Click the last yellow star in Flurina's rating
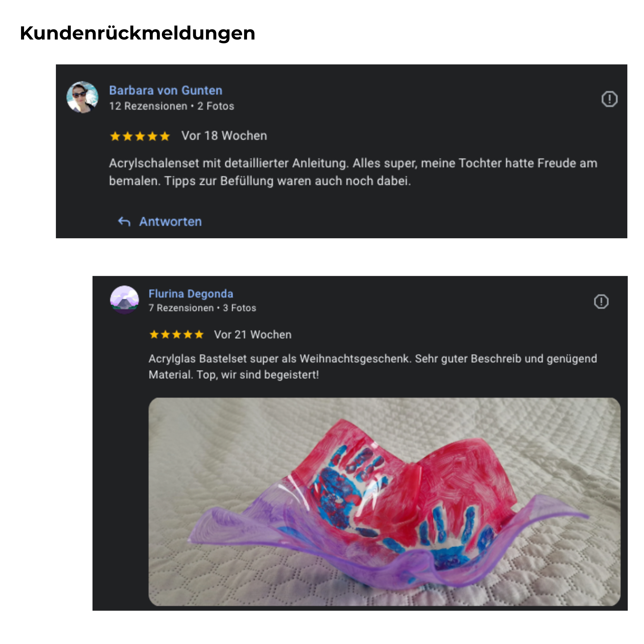 pos(199,334)
